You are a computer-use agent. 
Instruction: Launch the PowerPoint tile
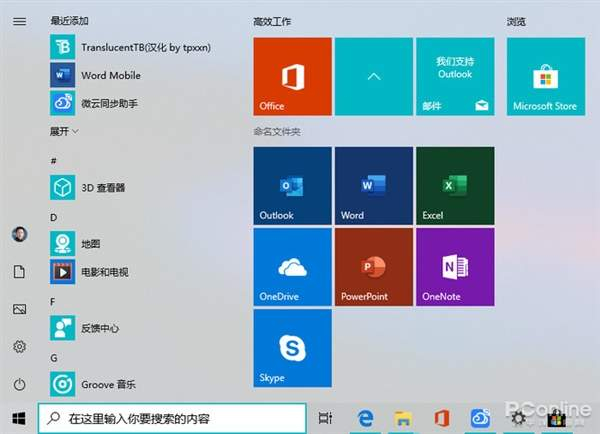coord(374,267)
